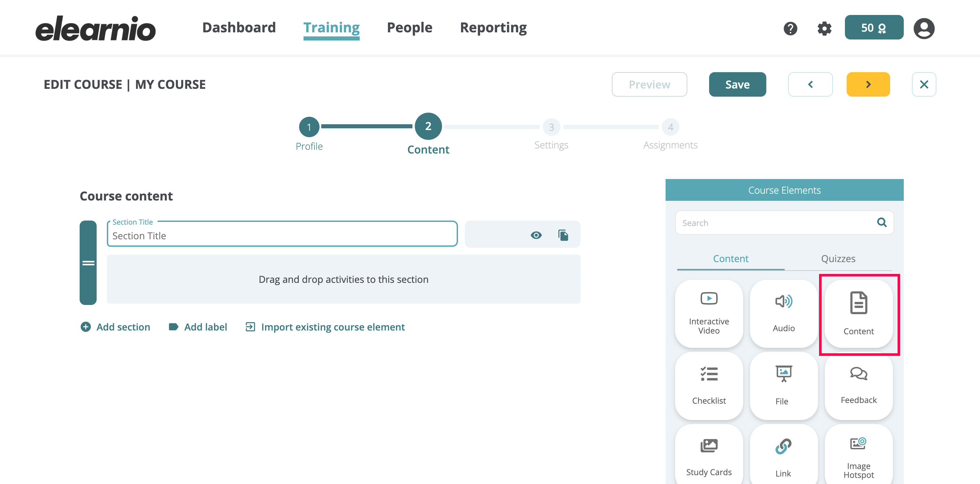Select the Content document element
This screenshot has width=980, height=484.
click(x=858, y=313)
